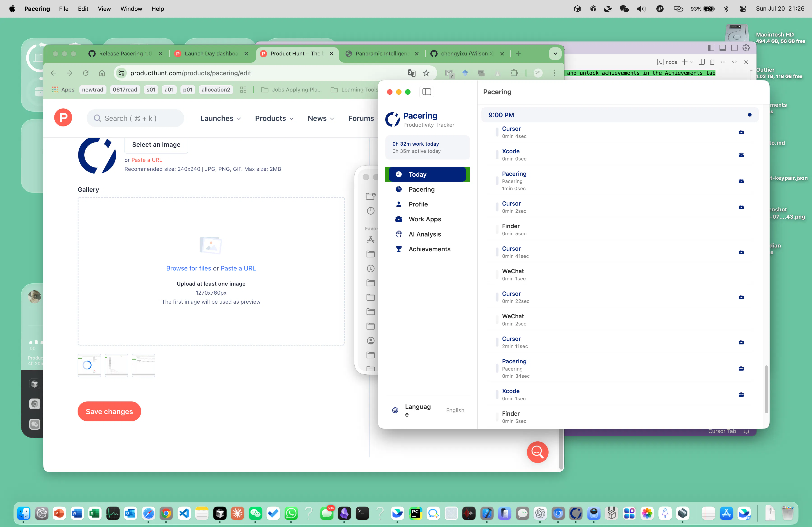
Task: Click the first gallery thumbnail image
Action: [x=89, y=365]
